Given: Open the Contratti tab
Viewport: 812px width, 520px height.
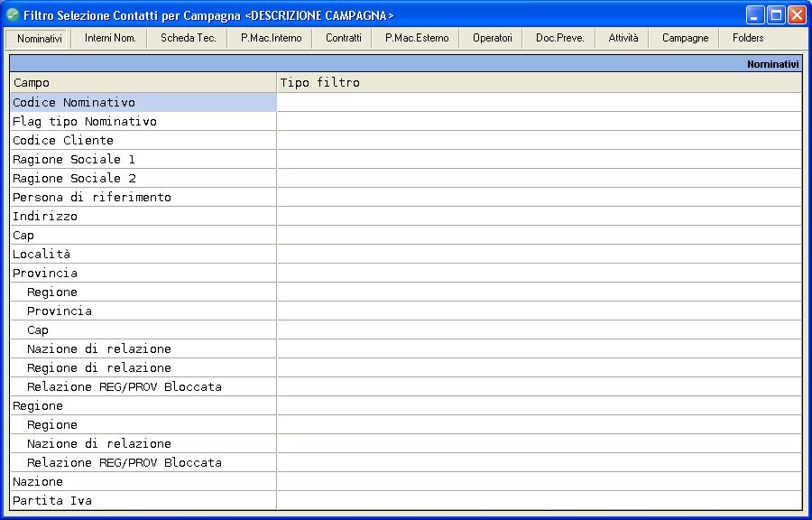Looking at the screenshot, I should [x=344, y=38].
